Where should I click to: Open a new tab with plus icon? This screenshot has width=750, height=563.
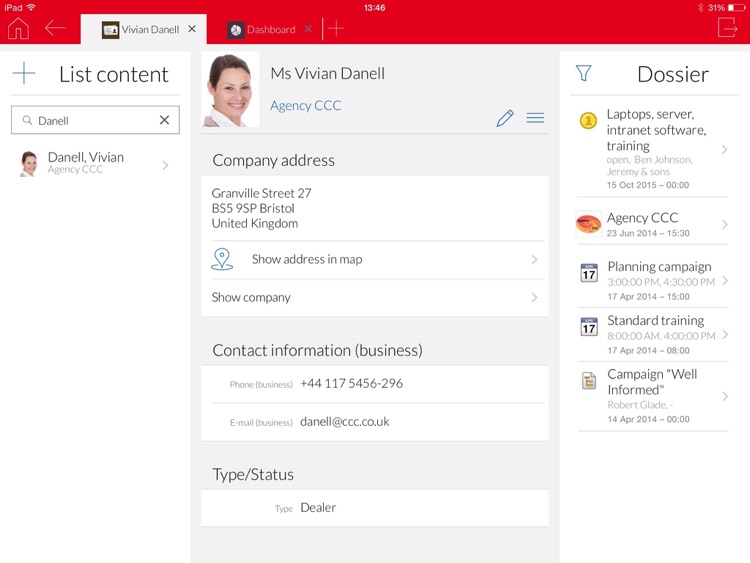coord(336,29)
